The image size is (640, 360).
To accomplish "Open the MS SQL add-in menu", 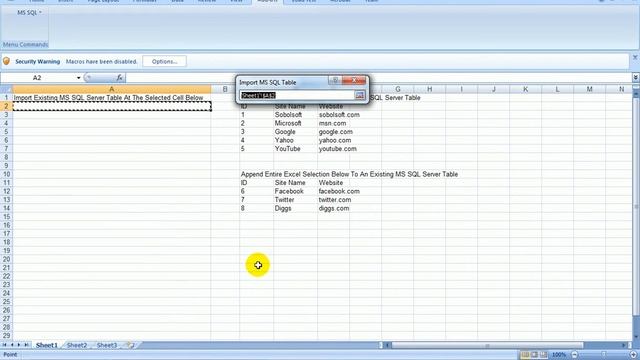I will click(x=29, y=13).
